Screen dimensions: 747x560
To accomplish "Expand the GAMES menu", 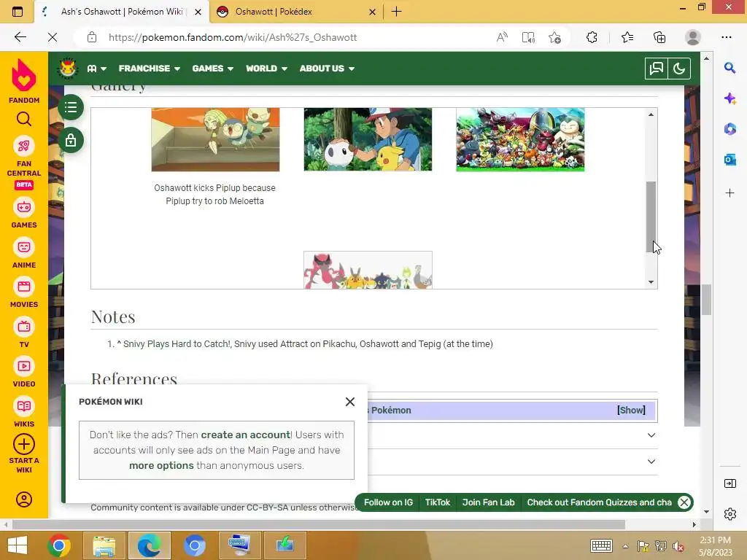I will pos(213,69).
